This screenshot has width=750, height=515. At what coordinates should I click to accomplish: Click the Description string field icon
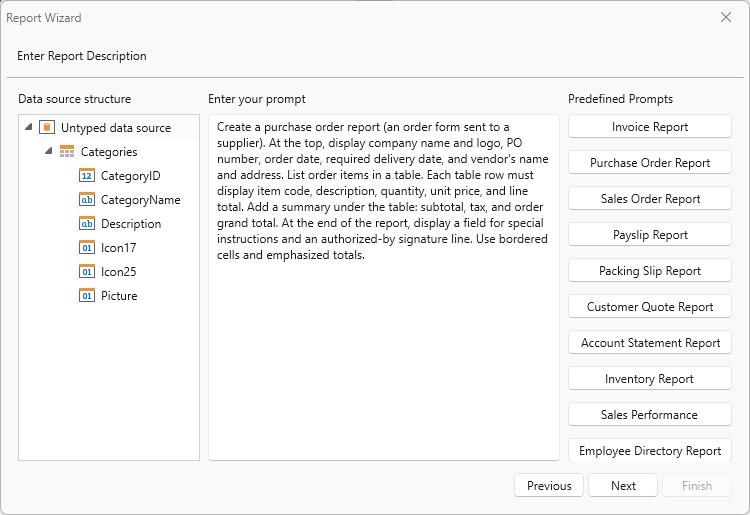tap(87, 223)
